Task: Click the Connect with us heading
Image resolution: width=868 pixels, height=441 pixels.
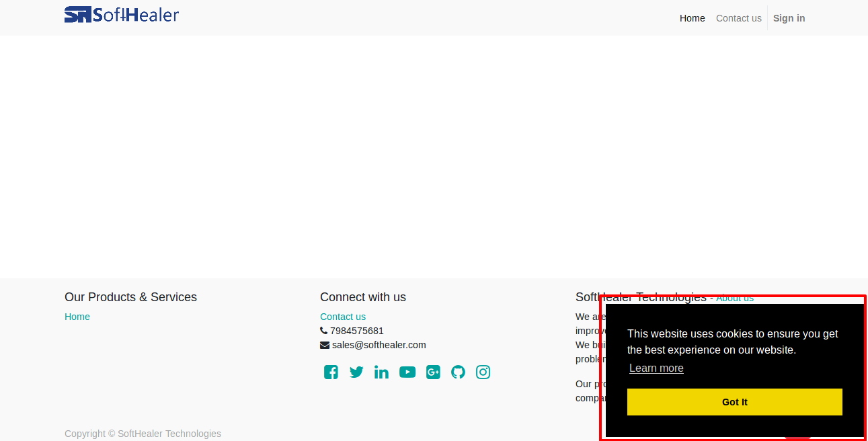Action: pyautogui.click(x=363, y=297)
